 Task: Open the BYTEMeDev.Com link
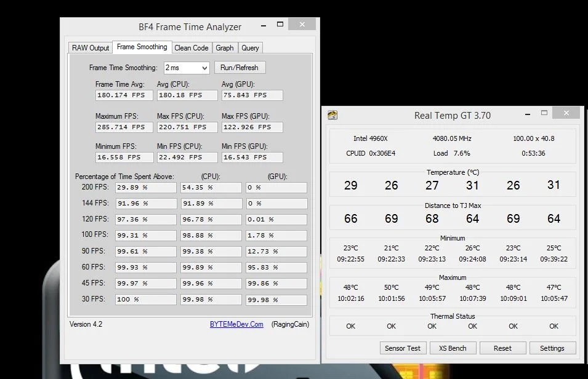click(x=236, y=324)
